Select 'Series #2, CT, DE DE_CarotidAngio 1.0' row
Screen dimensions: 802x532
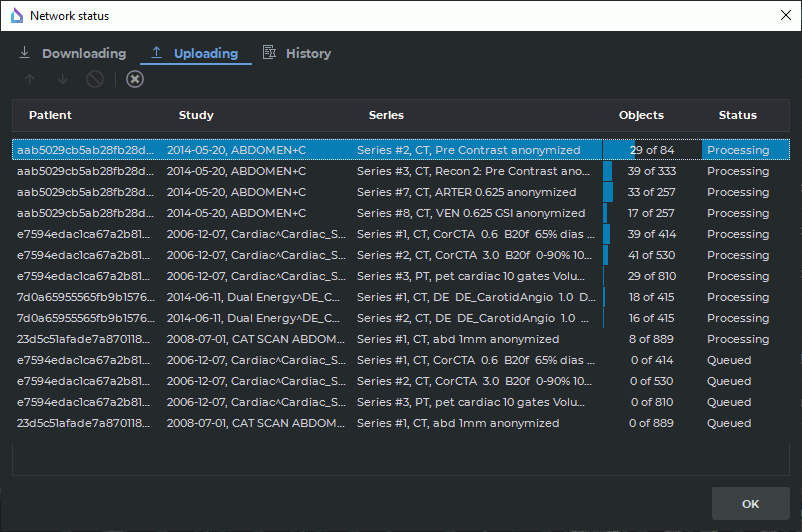pyautogui.click(x=401, y=318)
